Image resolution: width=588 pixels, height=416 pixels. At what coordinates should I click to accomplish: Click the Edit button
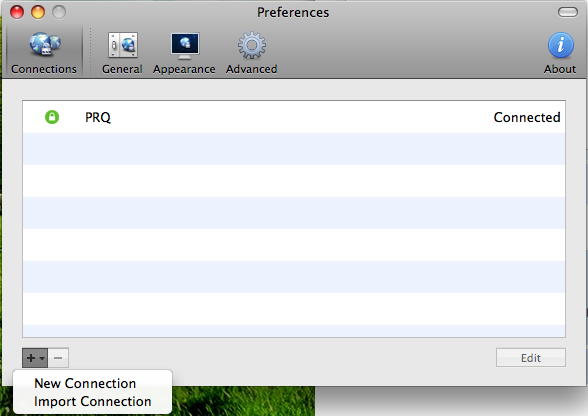[531, 358]
